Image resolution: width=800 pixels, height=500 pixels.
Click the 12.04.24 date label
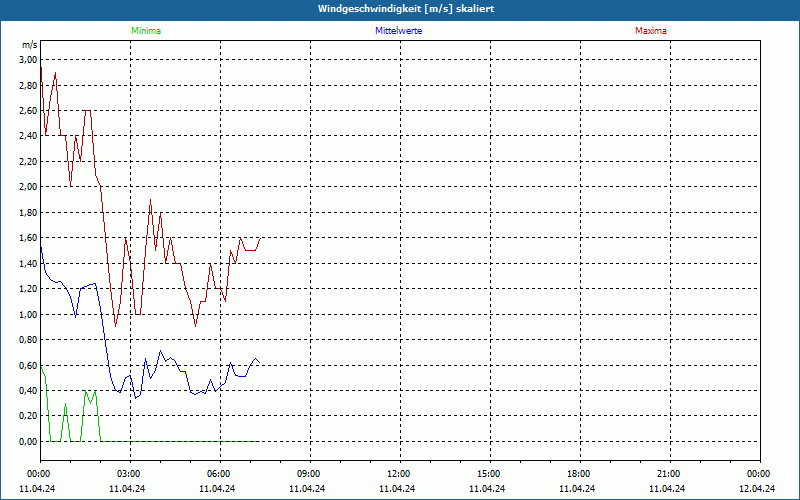click(757, 488)
